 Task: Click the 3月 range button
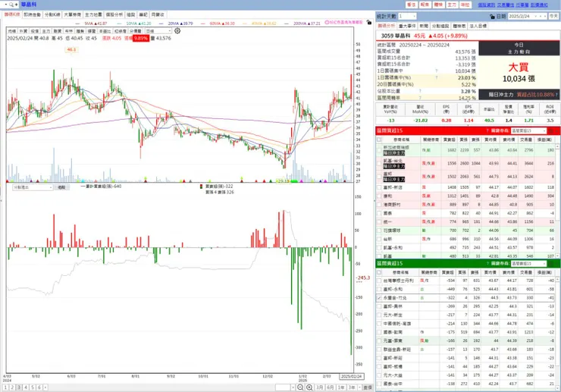pos(319,387)
